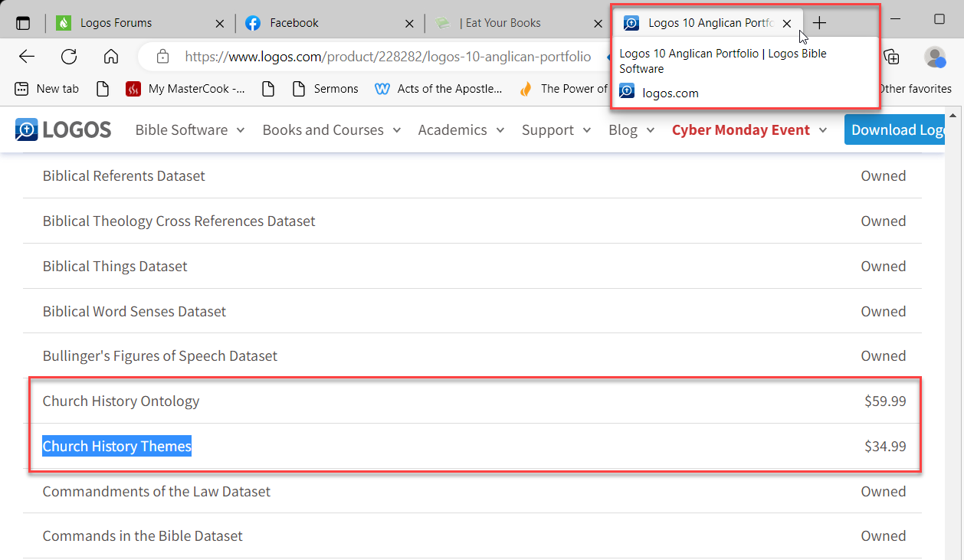Open the unnamed page bookmark after New tab
Viewport: 964px width, 560px height.
tap(103, 89)
